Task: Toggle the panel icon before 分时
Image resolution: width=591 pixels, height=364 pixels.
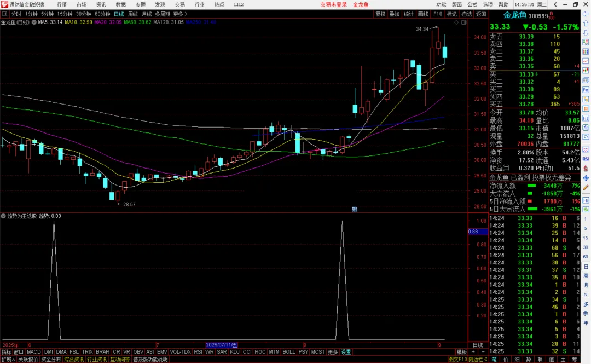Action: click(4, 14)
